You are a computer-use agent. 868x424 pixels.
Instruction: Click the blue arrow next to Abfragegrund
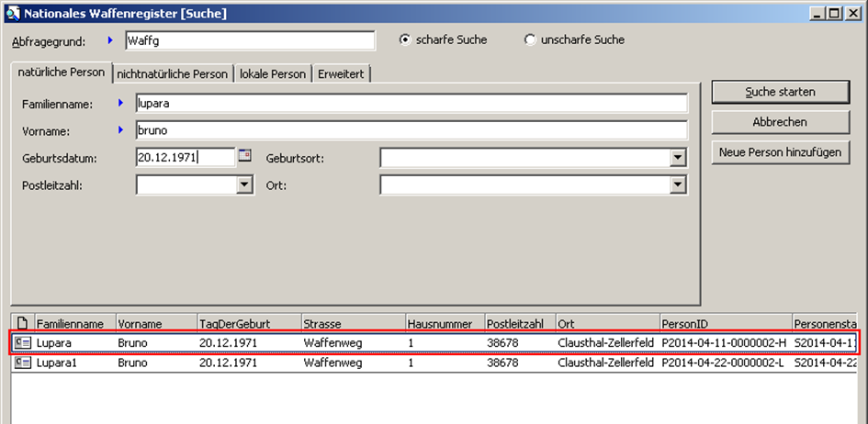click(111, 40)
